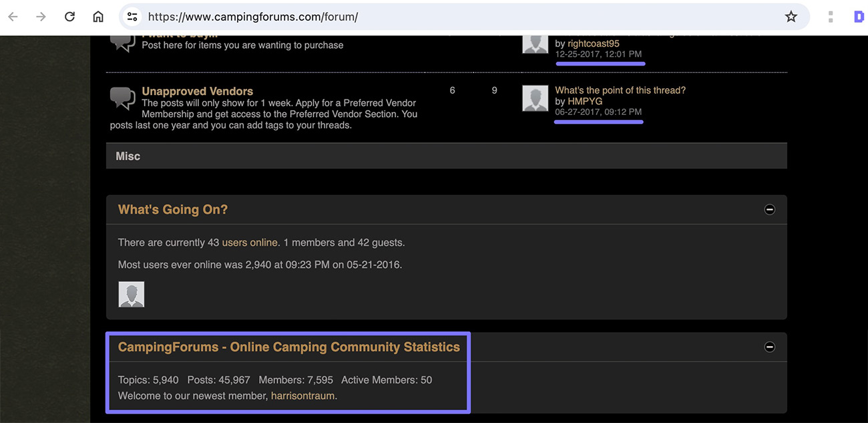View site information icon in address bar
This screenshot has height=423, width=868.
132,17
